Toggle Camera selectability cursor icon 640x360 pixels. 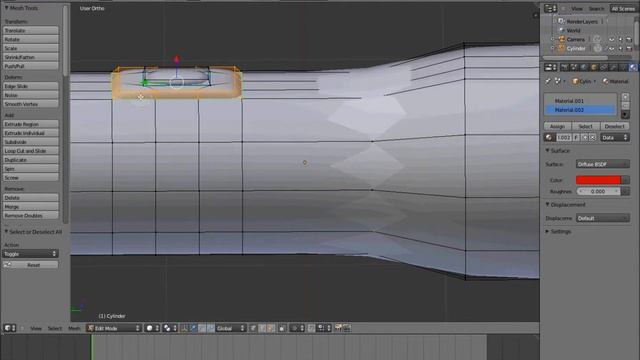click(620, 39)
